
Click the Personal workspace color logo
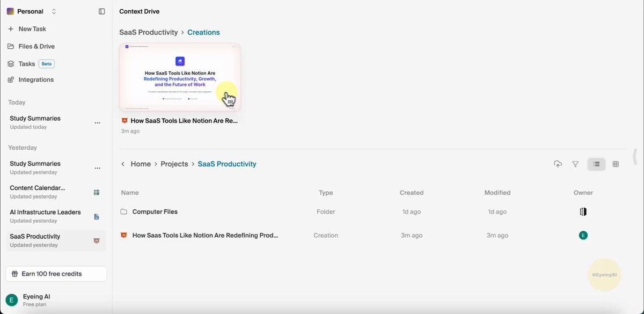point(11,11)
